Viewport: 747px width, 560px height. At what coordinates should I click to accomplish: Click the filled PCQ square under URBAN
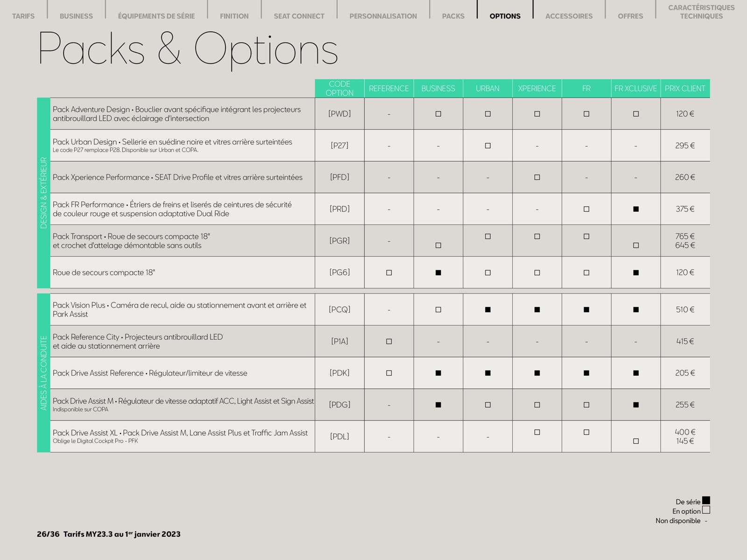point(488,309)
